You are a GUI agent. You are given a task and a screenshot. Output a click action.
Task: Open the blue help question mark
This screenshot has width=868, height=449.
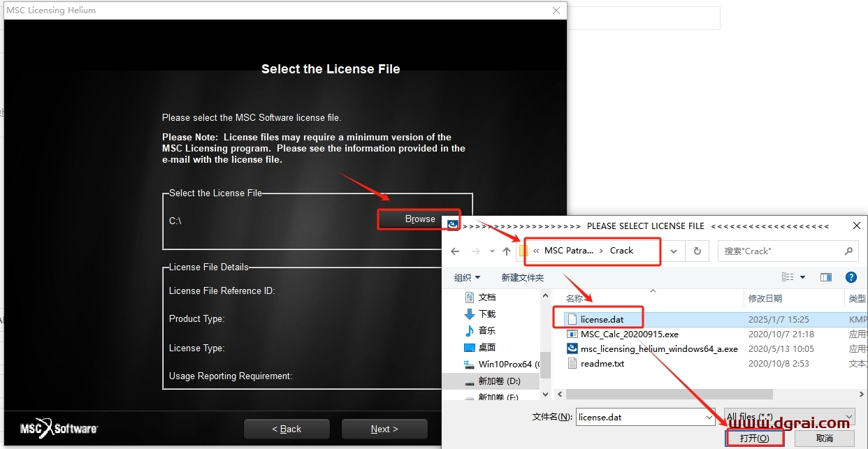[x=851, y=277]
